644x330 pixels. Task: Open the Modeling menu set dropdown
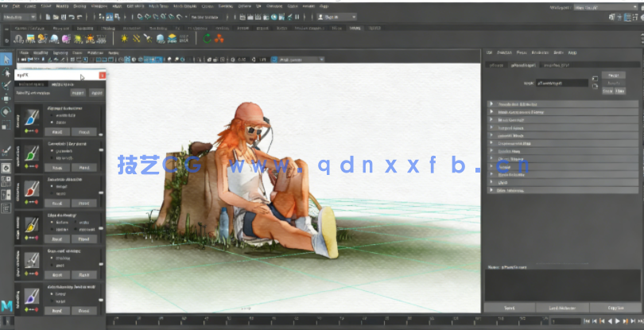21,17
